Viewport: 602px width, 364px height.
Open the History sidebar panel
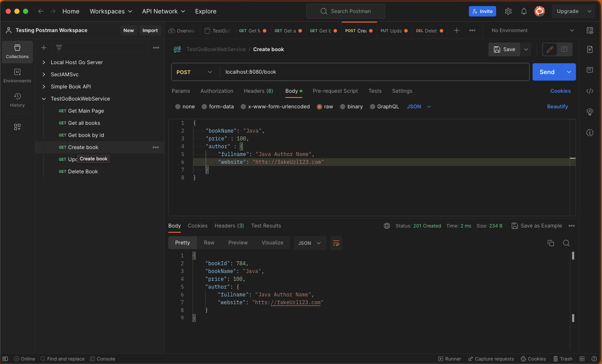[x=17, y=101]
